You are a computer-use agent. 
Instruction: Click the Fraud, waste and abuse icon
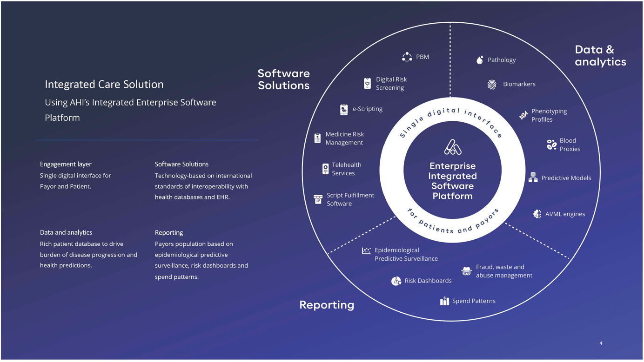pyautogui.click(x=466, y=271)
